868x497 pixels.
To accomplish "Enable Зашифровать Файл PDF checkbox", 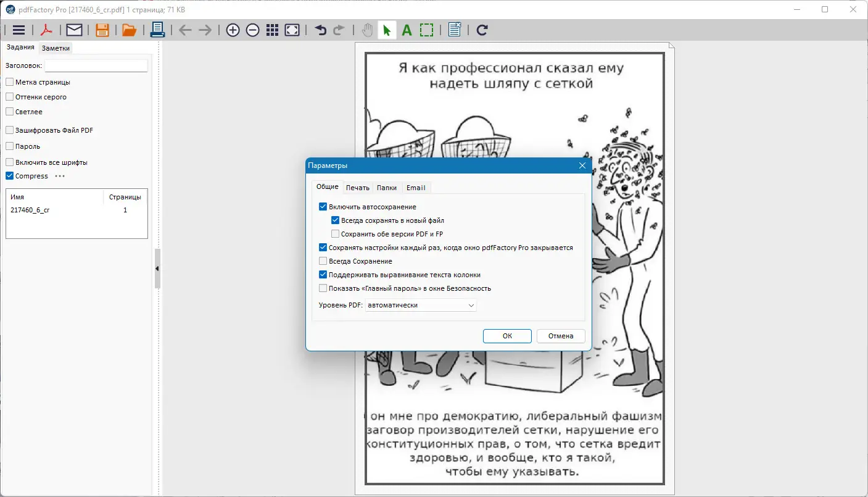I will (10, 130).
